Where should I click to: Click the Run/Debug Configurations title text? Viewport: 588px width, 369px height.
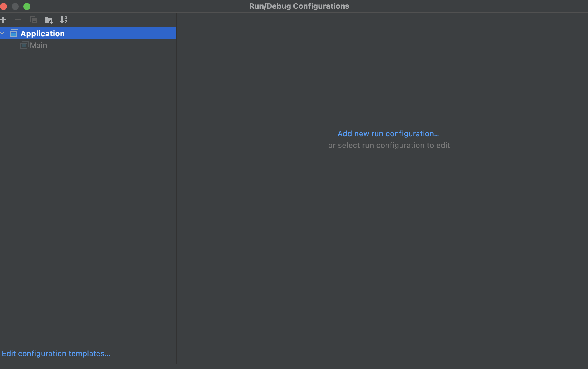299,6
